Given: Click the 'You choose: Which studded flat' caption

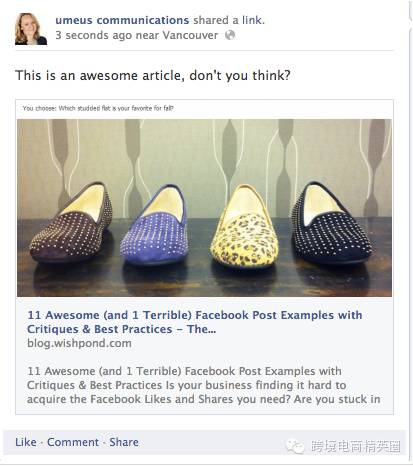Looking at the screenshot, I should pos(98,108).
